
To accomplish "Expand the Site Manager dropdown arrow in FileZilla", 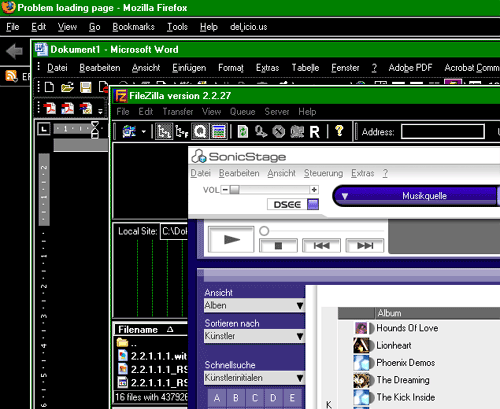I will coord(144,132).
